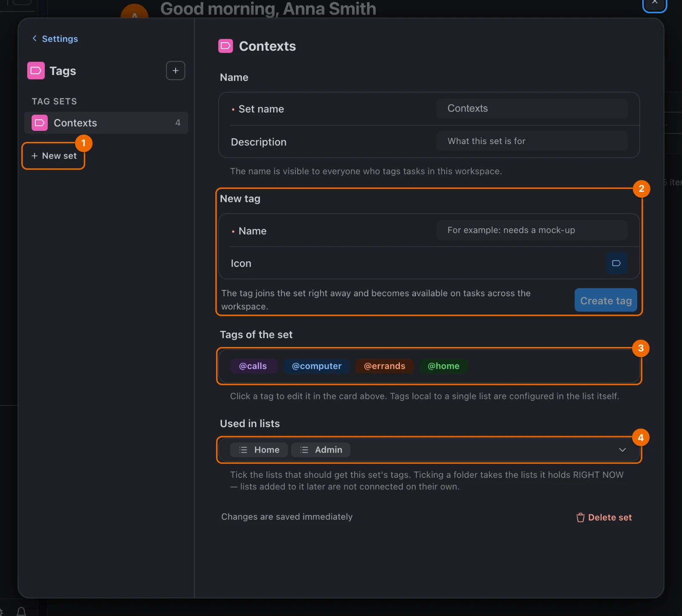Go back to Settings
The height and width of the screenshot is (616, 682).
click(55, 39)
